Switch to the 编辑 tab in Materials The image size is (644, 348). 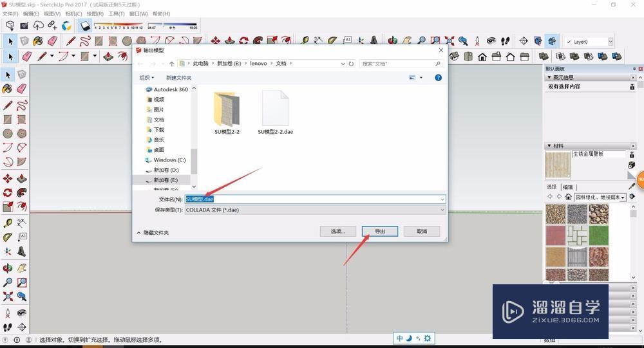tap(568, 187)
